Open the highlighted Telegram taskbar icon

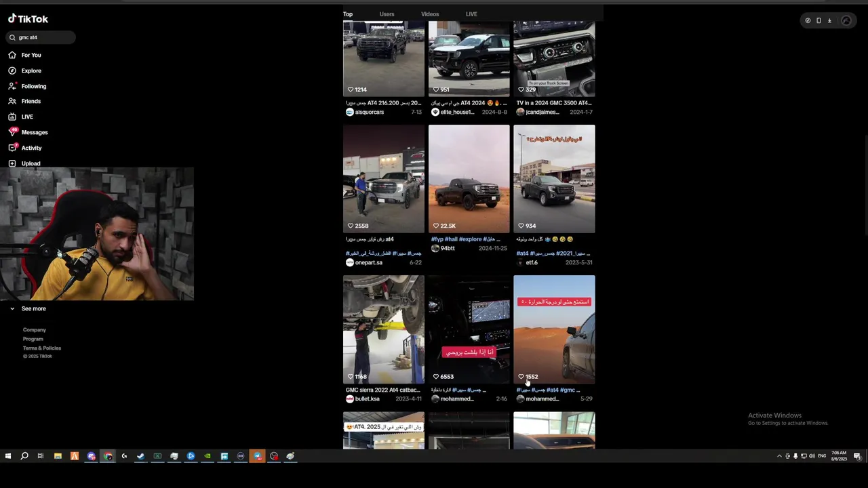[258, 456]
